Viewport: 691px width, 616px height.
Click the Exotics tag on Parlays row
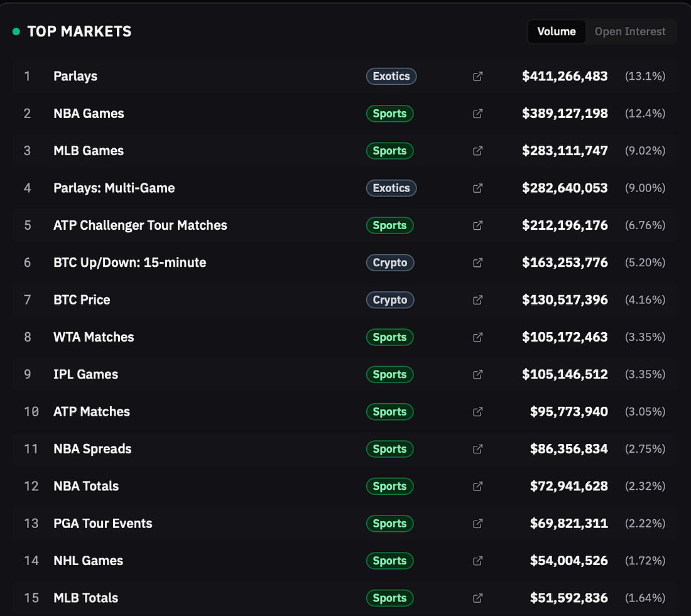coord(391,76)
